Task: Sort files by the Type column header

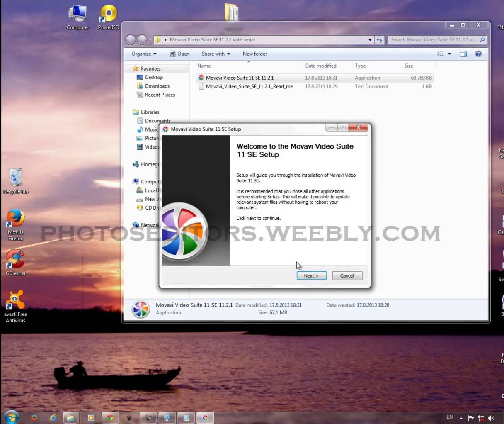Action: coord(361,66)
